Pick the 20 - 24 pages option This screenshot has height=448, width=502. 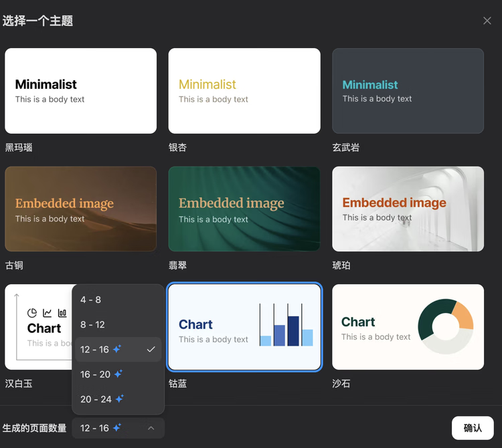click(118, 399)
